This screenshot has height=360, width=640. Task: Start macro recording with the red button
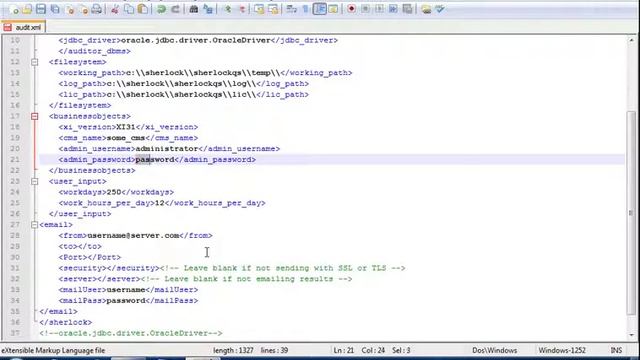[x=351, y=9]
